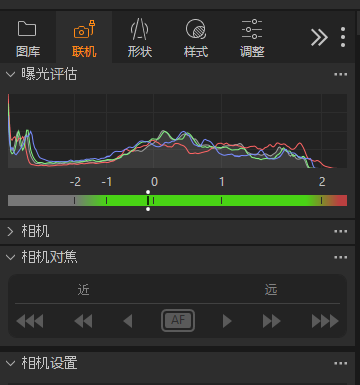
Task: Open 相机对焦 panel options menu
Action: [340, 257]
